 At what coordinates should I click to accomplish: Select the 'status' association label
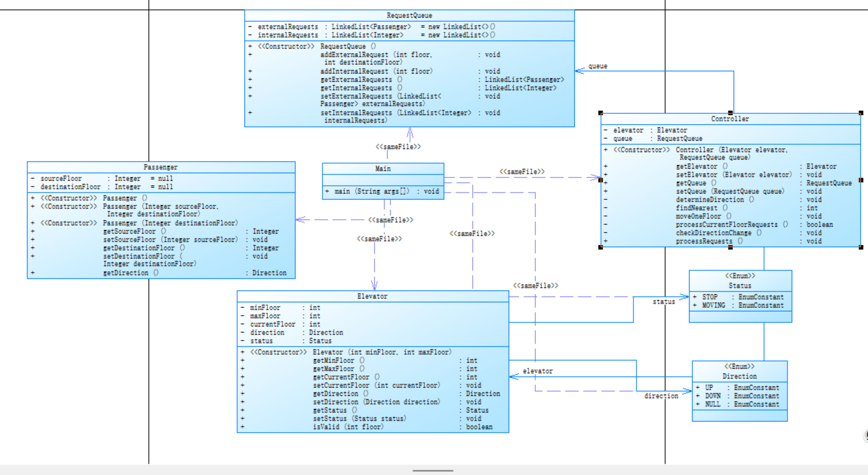[663, 302]
